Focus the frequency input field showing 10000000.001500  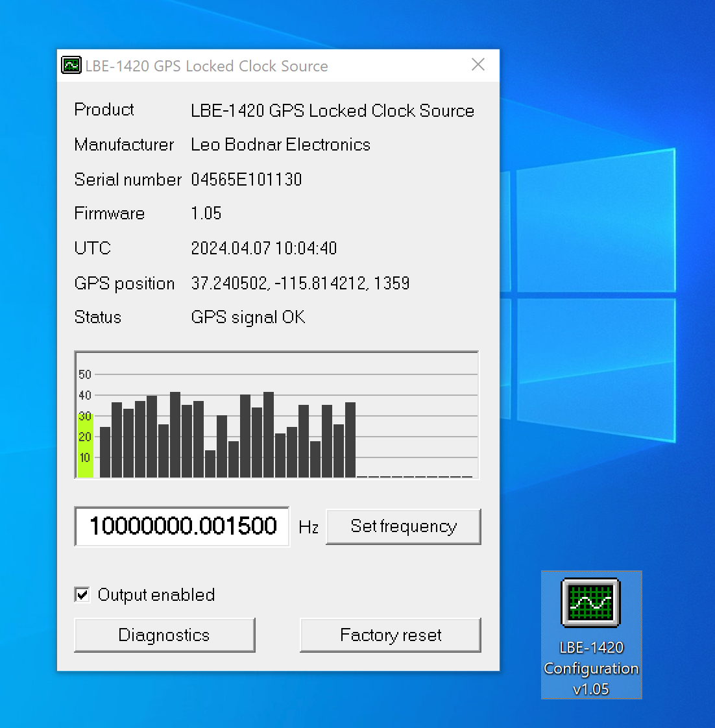click(x=182, y=526)
